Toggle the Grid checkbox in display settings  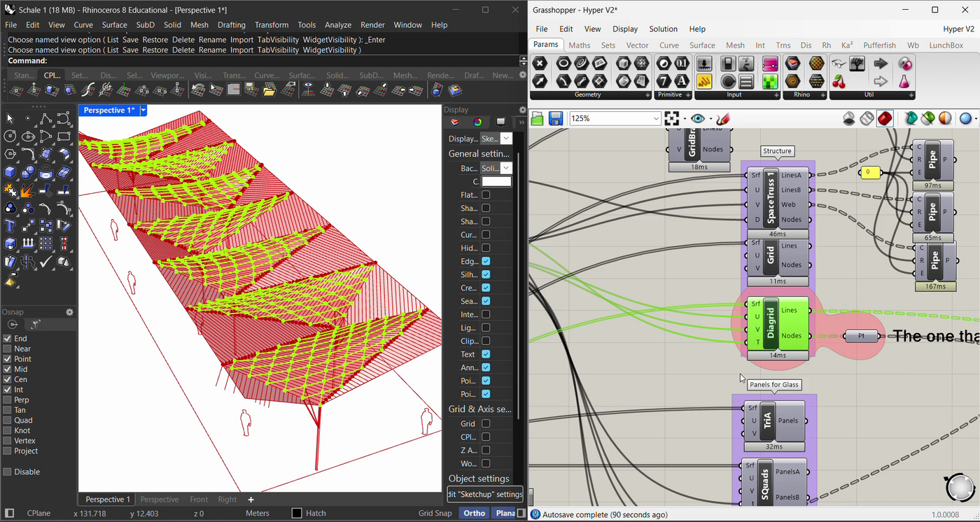[x=486, y=423]
